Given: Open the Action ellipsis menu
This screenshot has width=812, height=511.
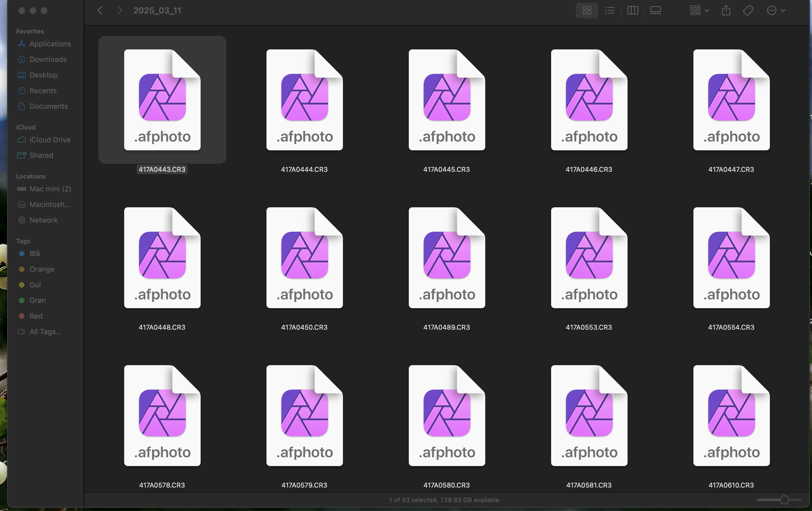Looking at the screenshot, I should pos(776,10).
